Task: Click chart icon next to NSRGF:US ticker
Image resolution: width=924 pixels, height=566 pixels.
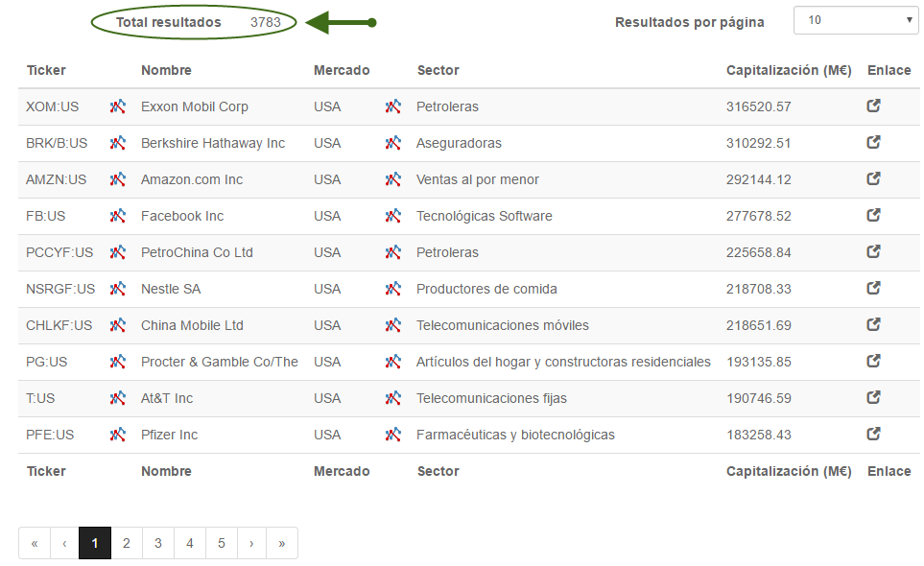Action: [x=118, y=289]
